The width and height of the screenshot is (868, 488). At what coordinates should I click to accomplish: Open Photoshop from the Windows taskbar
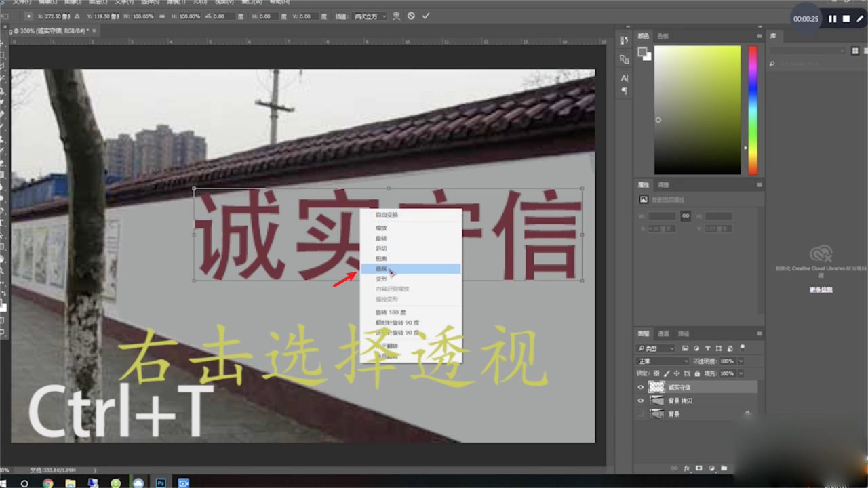(161, 483)
